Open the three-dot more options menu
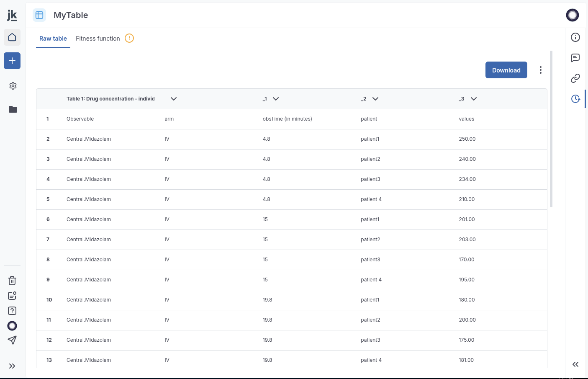588x379 pixels. pyautogui.click(x=540, y=70)
